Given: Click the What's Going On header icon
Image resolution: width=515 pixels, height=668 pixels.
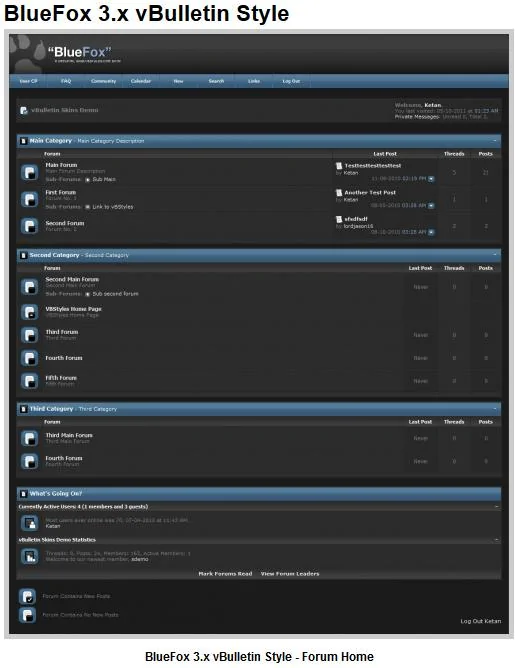Looking at the screenshot, I should [x=23, y=494].
